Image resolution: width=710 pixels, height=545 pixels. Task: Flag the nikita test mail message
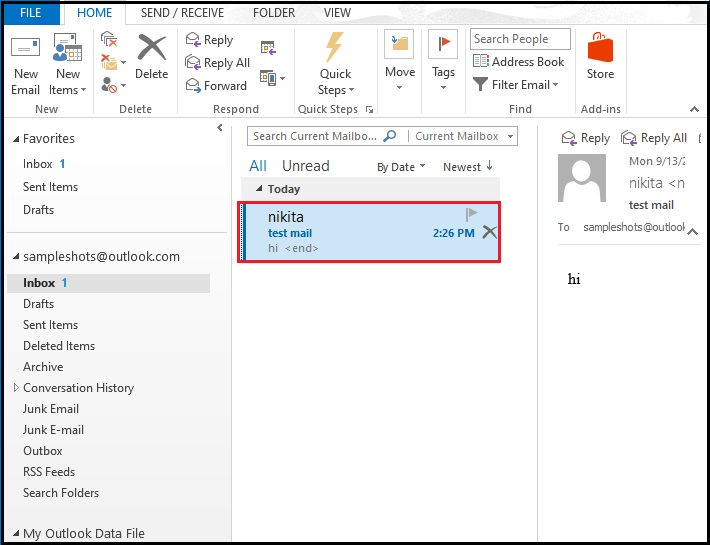tap(472, 214)
